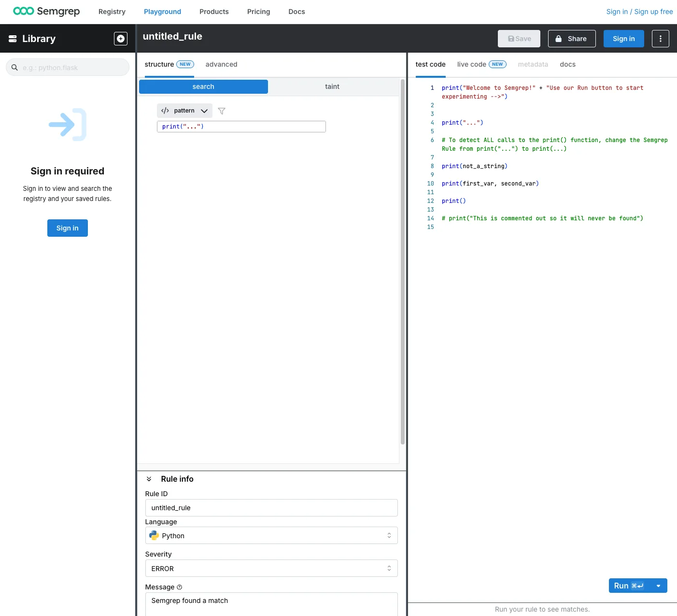Click the untitled_rule title
Viewport: 677px width, 616px height.
(x=172, y=36)
